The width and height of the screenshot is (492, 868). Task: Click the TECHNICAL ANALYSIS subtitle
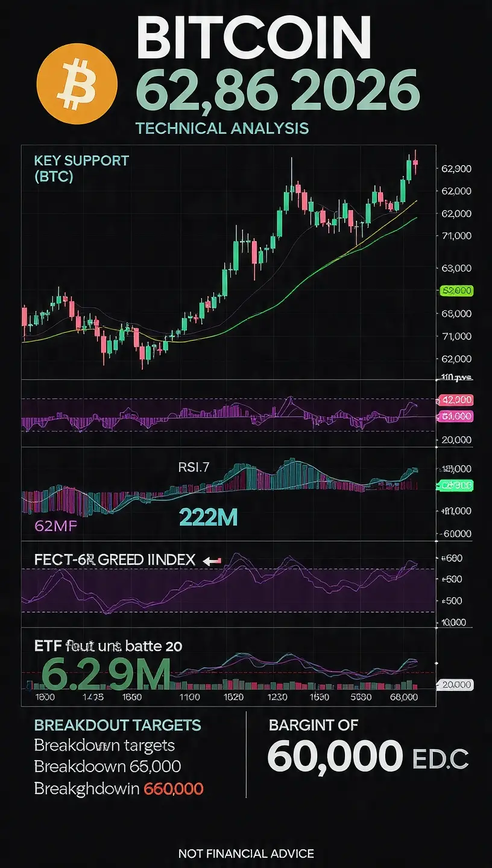pos(222,128)
